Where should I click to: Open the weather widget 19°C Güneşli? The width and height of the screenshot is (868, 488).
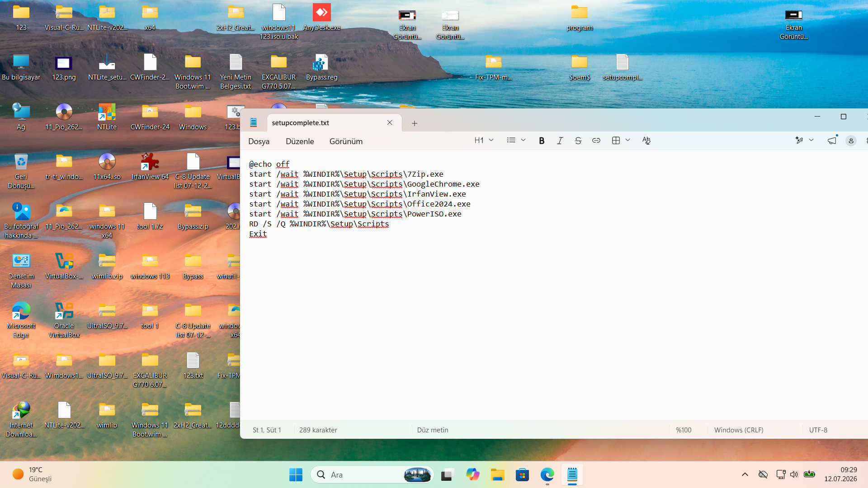click(x=33, y=474)
